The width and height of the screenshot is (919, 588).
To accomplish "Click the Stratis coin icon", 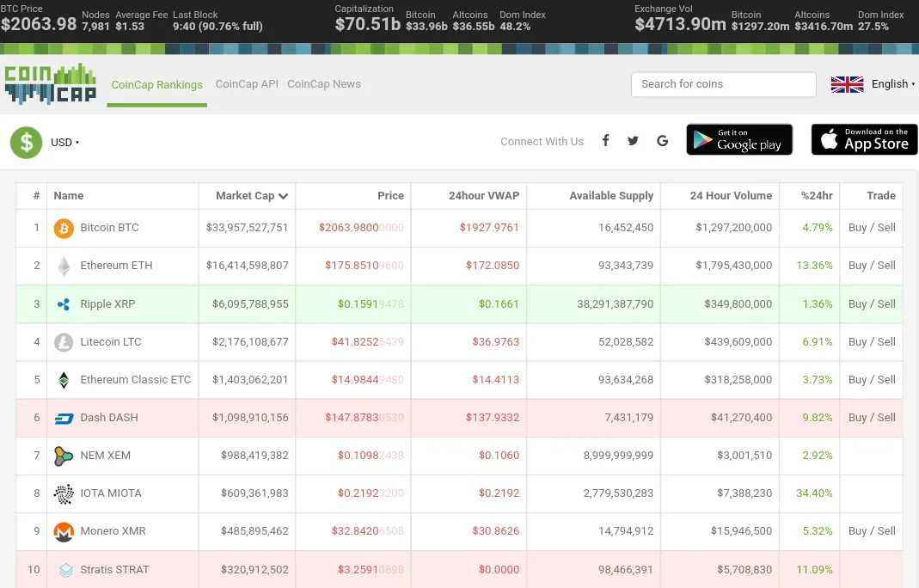I will [x=65, y=570].
